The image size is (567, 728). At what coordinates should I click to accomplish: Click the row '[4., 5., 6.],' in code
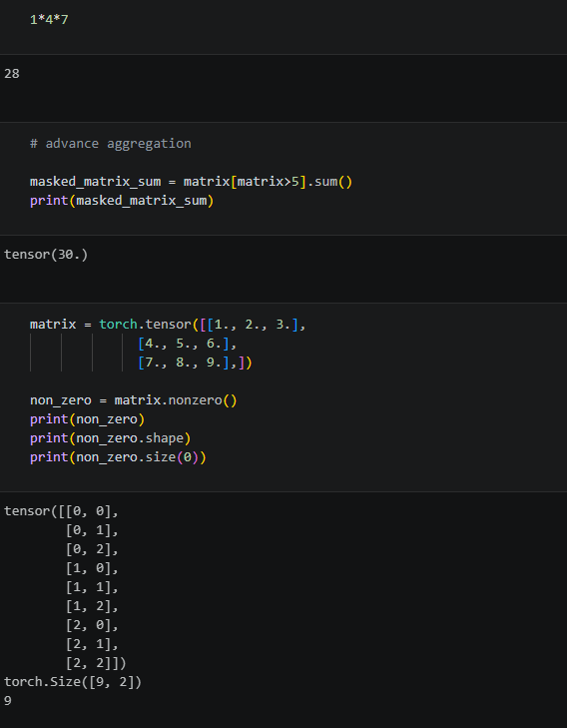(188, 344)
